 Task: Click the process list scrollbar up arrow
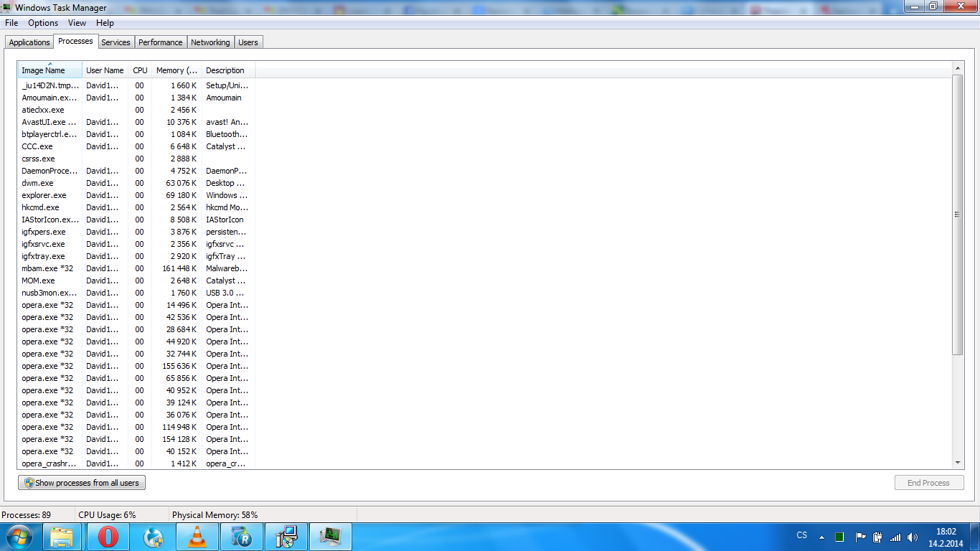pos(958,68)
